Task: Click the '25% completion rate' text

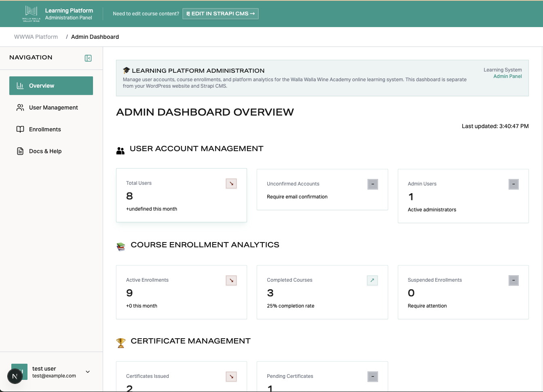Action: 291,306
